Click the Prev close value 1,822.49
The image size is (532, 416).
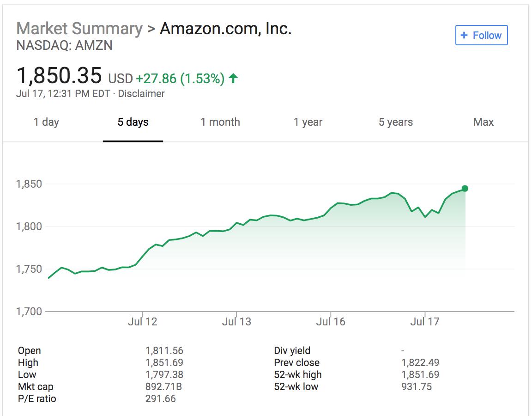(420, 363)
